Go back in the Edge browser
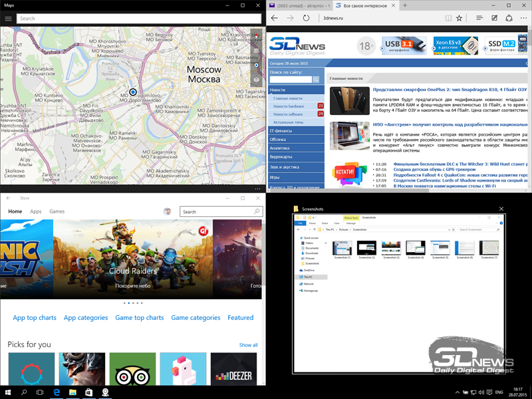Viewport: 532px width, 399px height. [x=275, y=18]
